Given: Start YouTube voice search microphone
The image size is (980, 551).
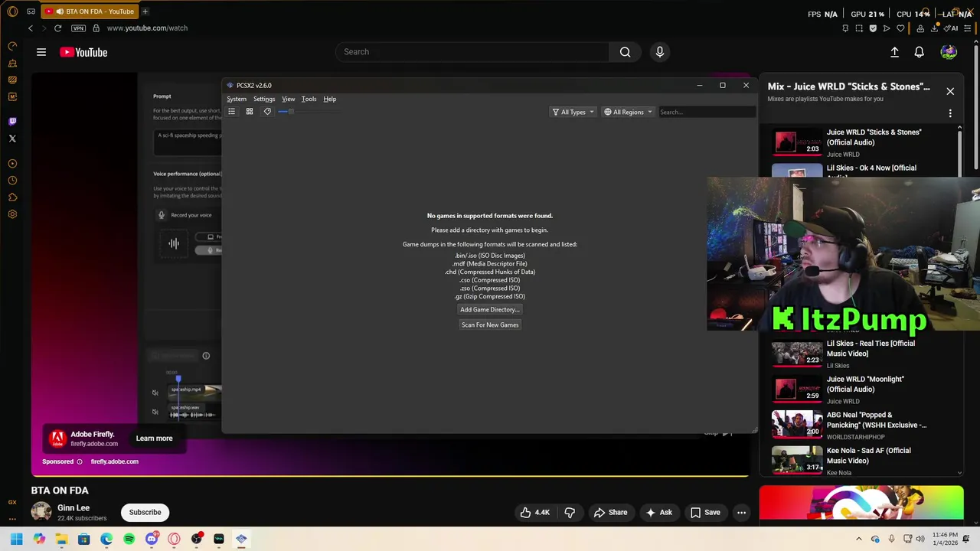Looking at the screenshot, I should (660, 52).
